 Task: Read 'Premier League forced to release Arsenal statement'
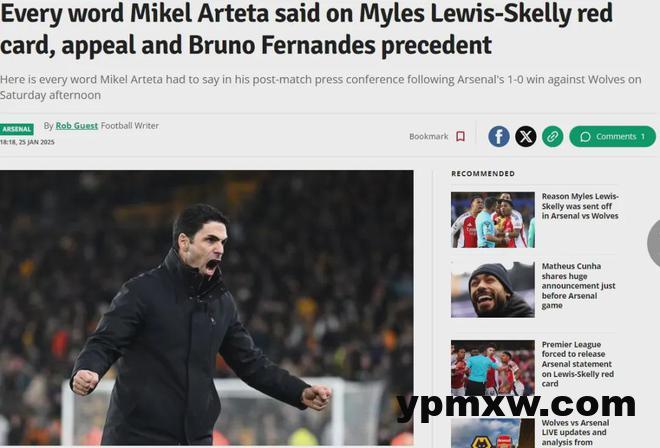578,364
